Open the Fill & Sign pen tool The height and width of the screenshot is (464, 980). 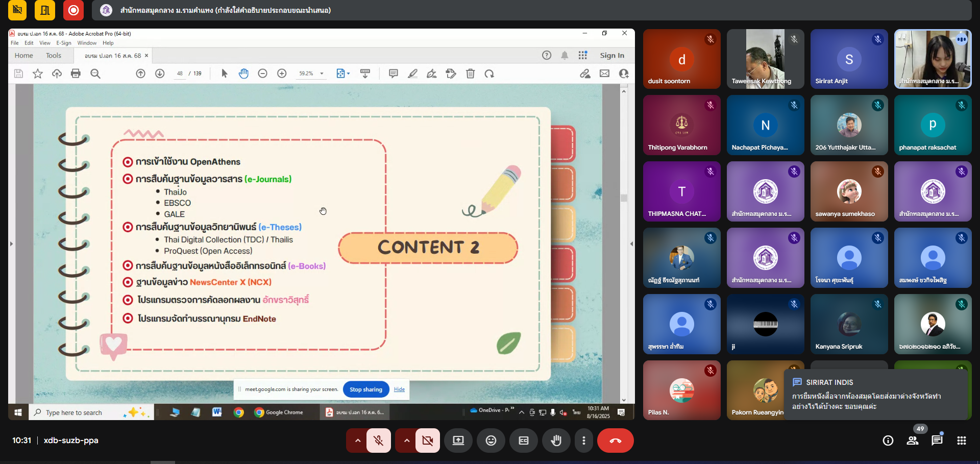pos(432,74)
